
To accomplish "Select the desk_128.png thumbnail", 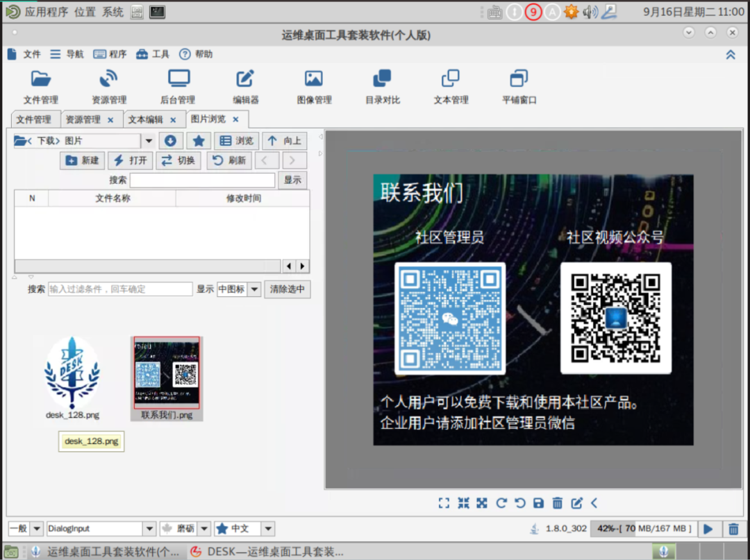I will (x=72, y=378).
